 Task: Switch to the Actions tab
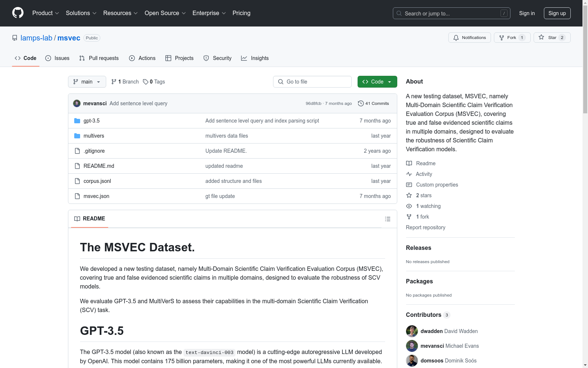click(142, 58)
